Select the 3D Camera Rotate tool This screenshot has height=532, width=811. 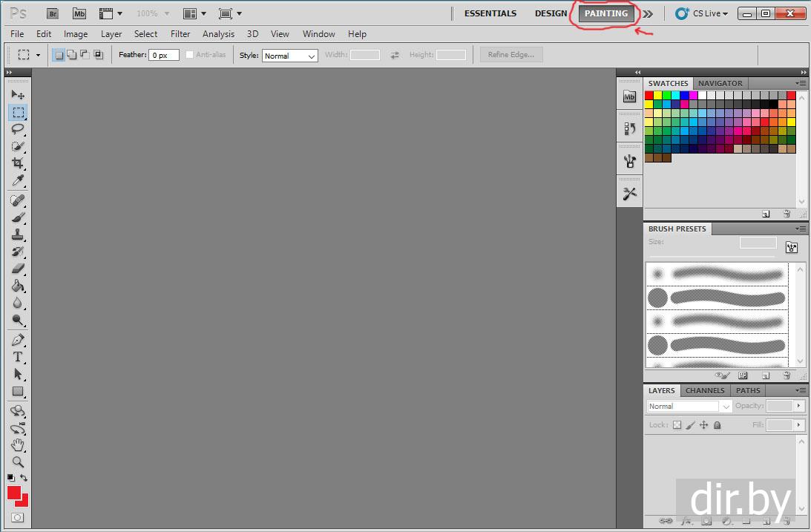[18, 428]
